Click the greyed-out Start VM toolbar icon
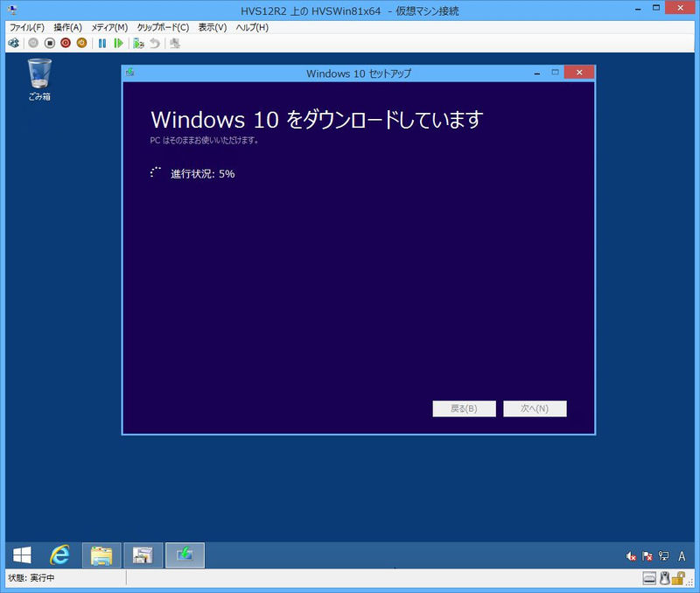The image size is (700, 593). pyautogui.click(x=33, y=43)
